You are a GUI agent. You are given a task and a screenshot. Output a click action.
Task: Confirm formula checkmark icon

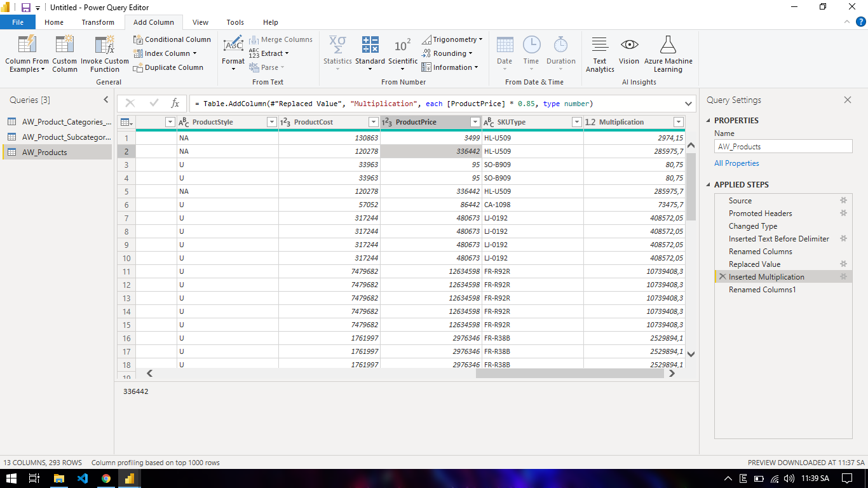[154, 103]
